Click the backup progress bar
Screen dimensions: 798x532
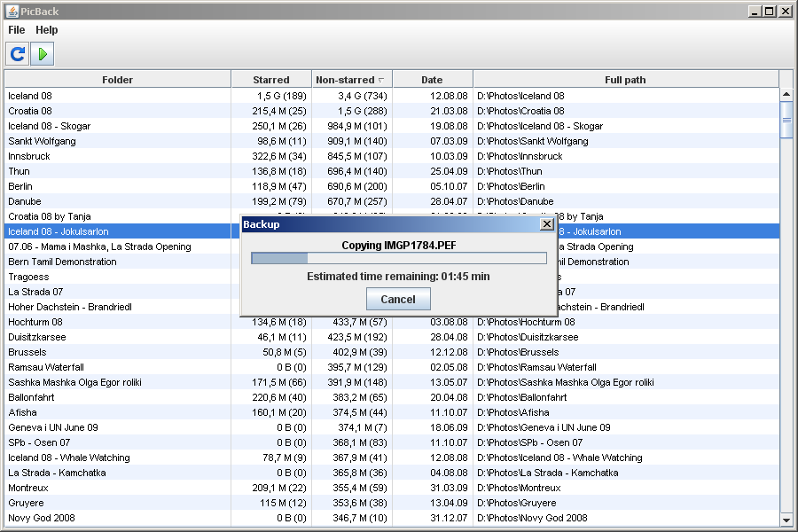(399, 258)
